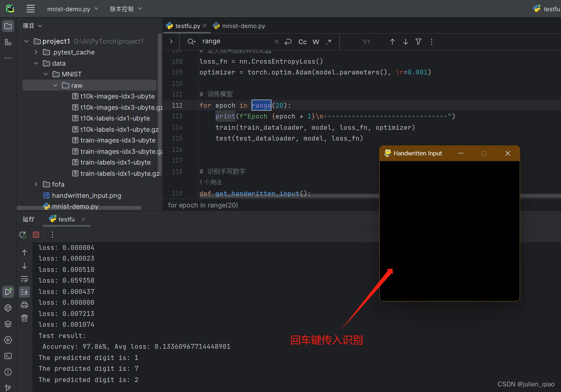Rerun the testfu script
This screenshot has width=561, height=392.
[23, 235]
